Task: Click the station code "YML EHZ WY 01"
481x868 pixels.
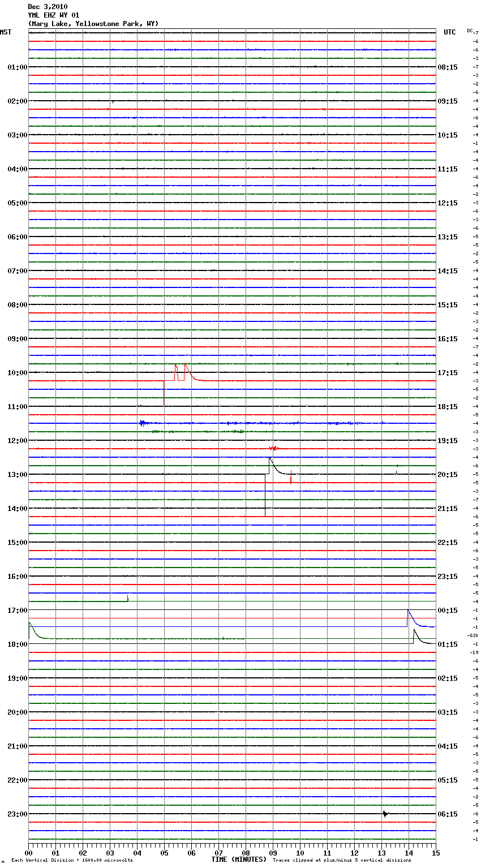Action: click(54, 15)
